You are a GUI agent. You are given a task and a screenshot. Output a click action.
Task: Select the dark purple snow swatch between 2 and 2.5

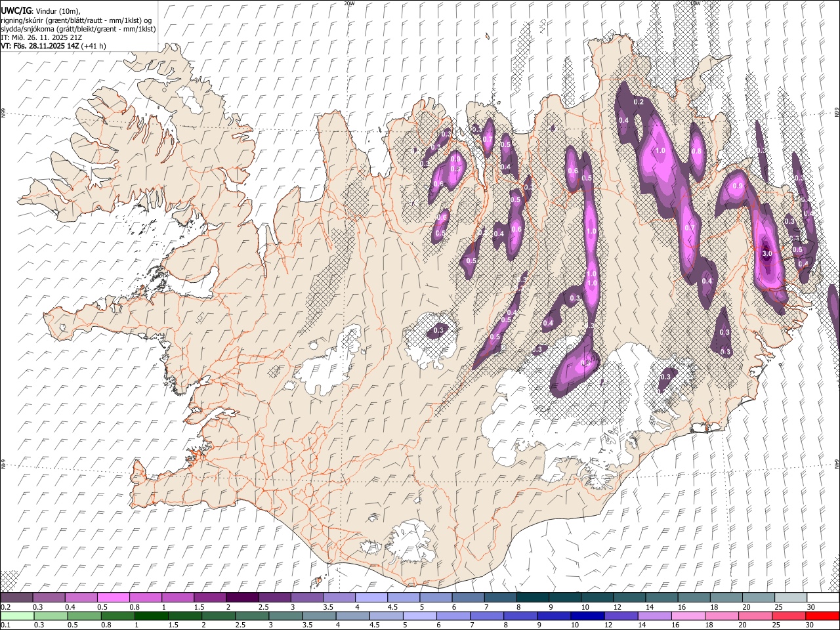coord(242,597)
